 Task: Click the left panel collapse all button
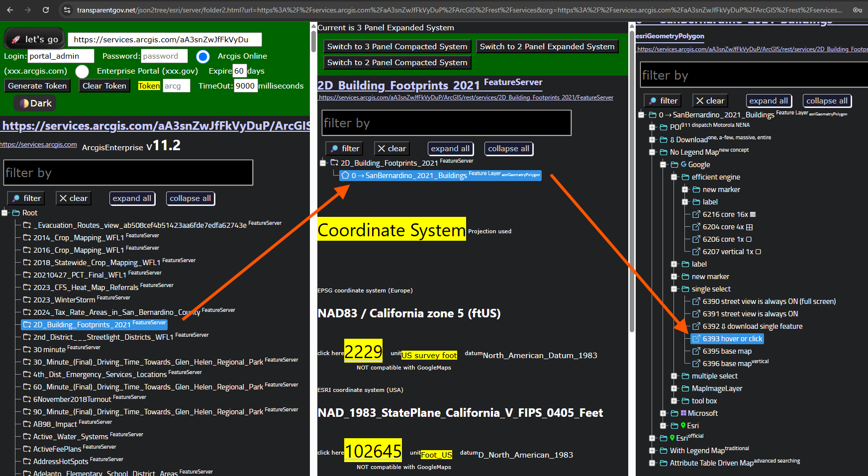pyautogui.click(x=190, y=198)
